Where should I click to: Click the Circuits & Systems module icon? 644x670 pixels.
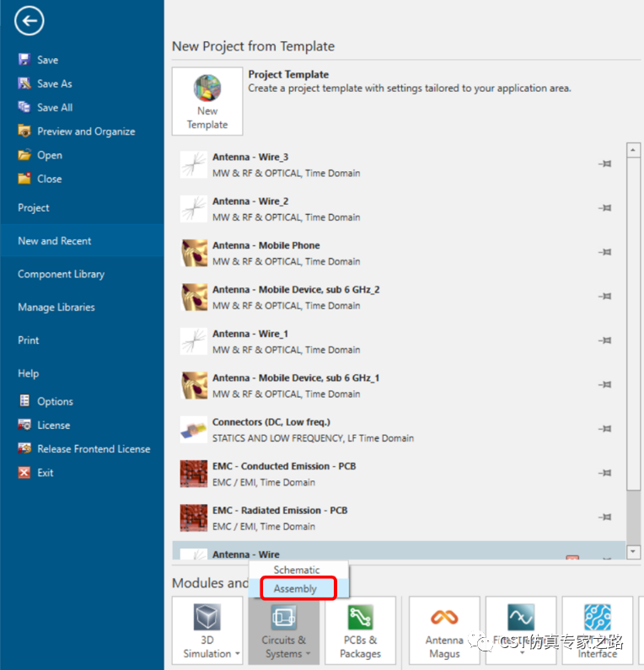coord(284,617)
